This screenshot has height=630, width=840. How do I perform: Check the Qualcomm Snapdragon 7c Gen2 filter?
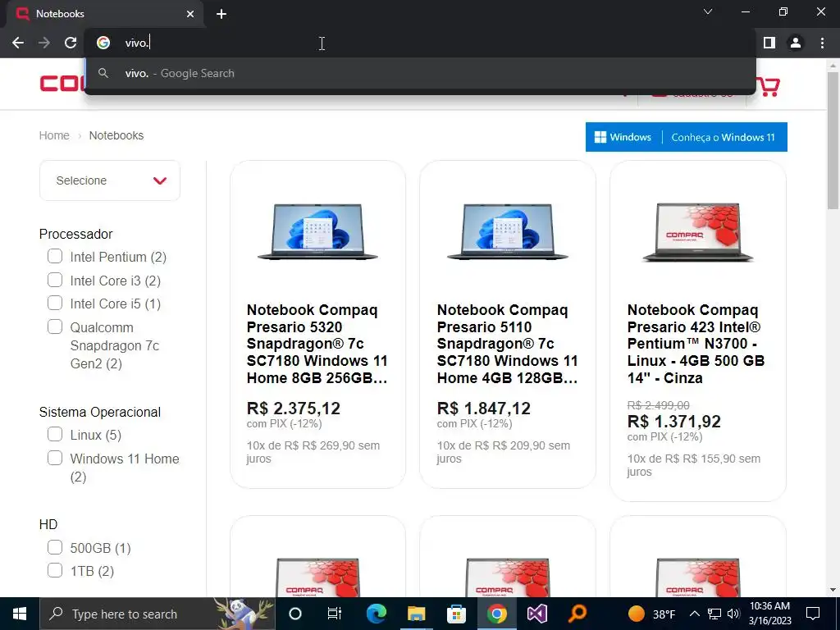(55, 326)
